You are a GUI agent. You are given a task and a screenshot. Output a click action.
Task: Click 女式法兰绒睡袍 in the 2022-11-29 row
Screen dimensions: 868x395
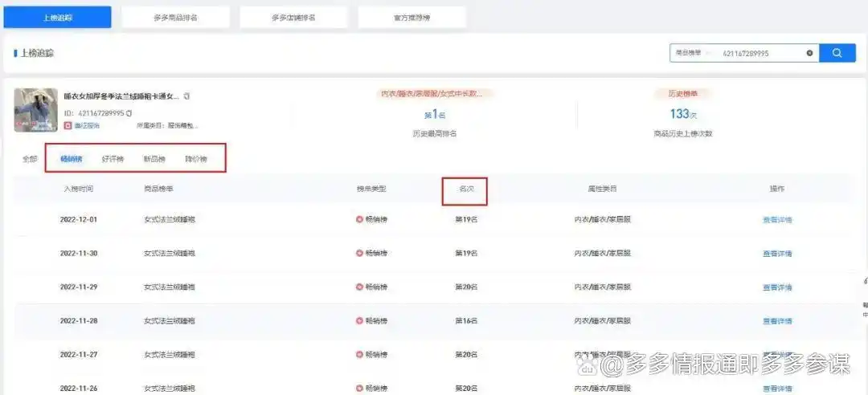(x=170, y=287)
